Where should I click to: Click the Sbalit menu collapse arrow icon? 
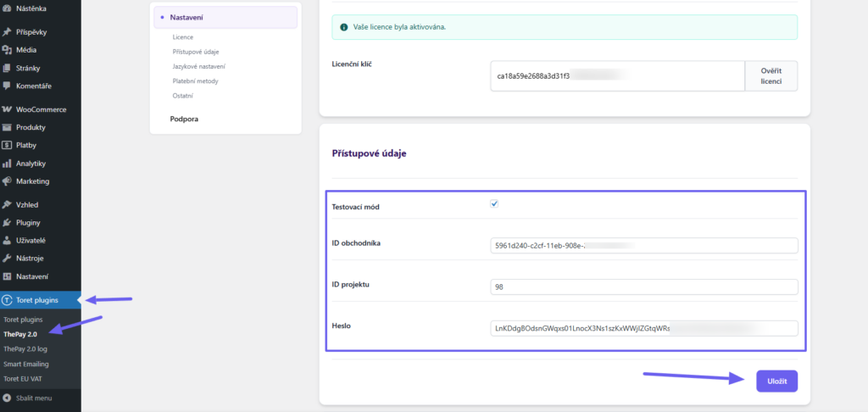[7, 398]
